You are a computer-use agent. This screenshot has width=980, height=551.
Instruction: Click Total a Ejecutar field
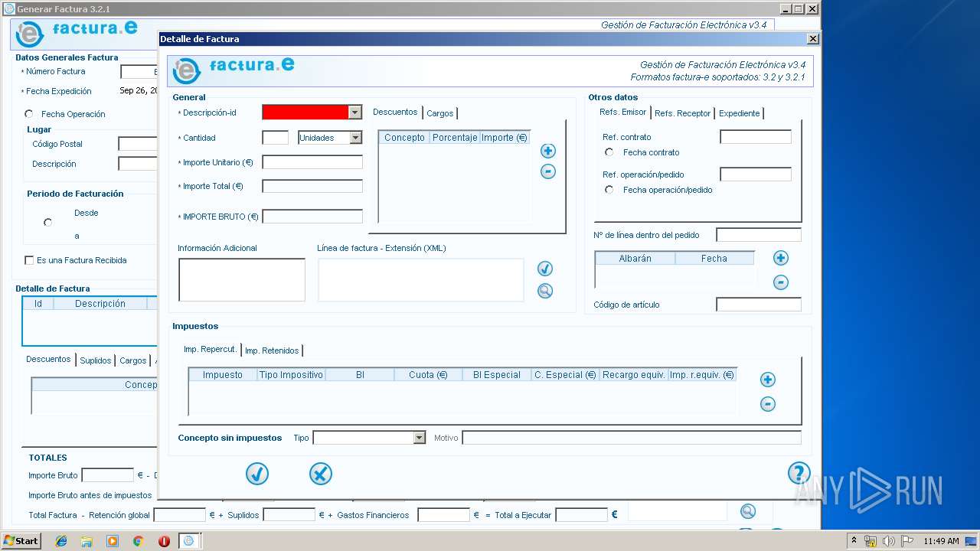click(x=581, y=515)
